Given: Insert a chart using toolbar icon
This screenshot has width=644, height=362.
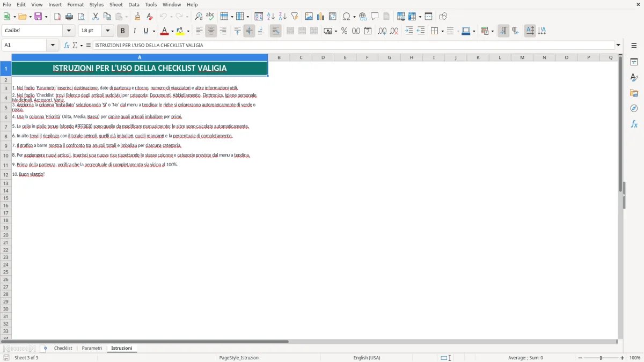Looking at the screenshot, I should click(321, 17).
